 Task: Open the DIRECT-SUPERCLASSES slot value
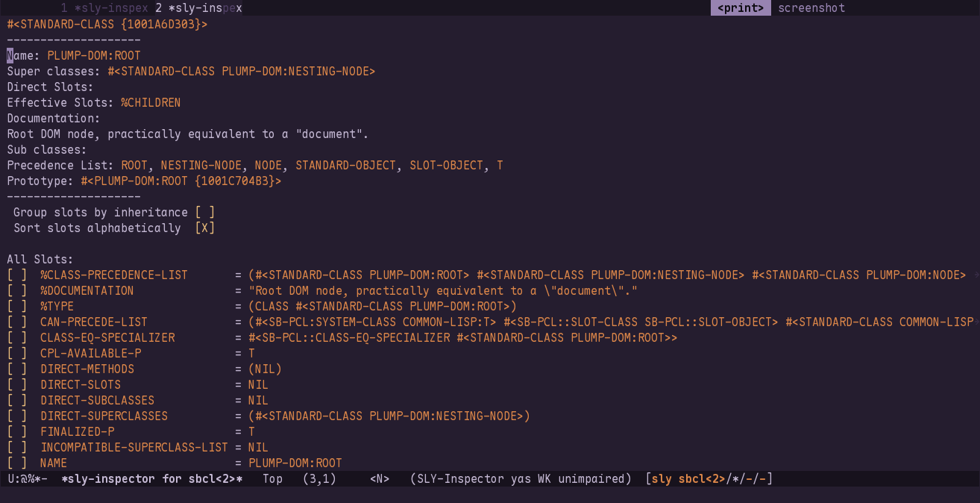(x=389, y=416)
